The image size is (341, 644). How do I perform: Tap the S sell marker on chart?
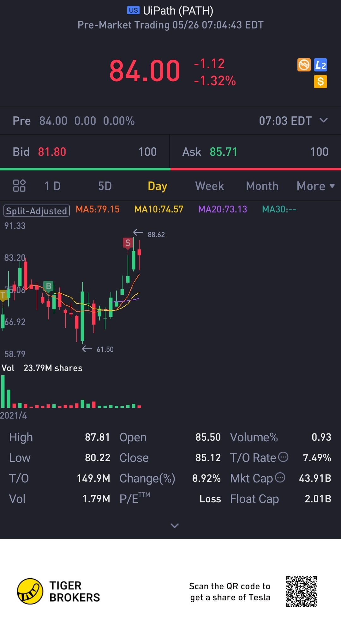pyautogui.click(x=128, y=243)
